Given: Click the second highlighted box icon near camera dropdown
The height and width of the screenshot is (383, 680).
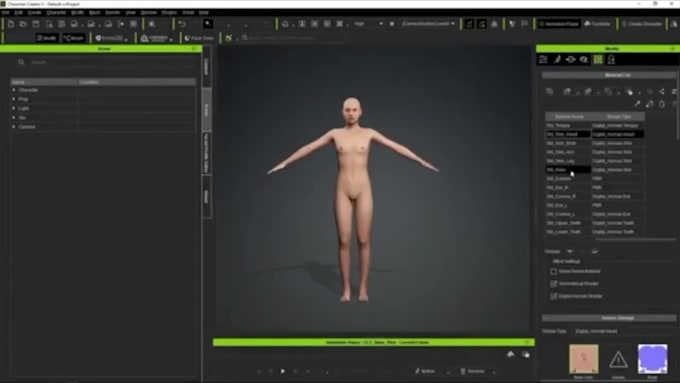Looking at the screenshot, I should (x=482, y=24).
